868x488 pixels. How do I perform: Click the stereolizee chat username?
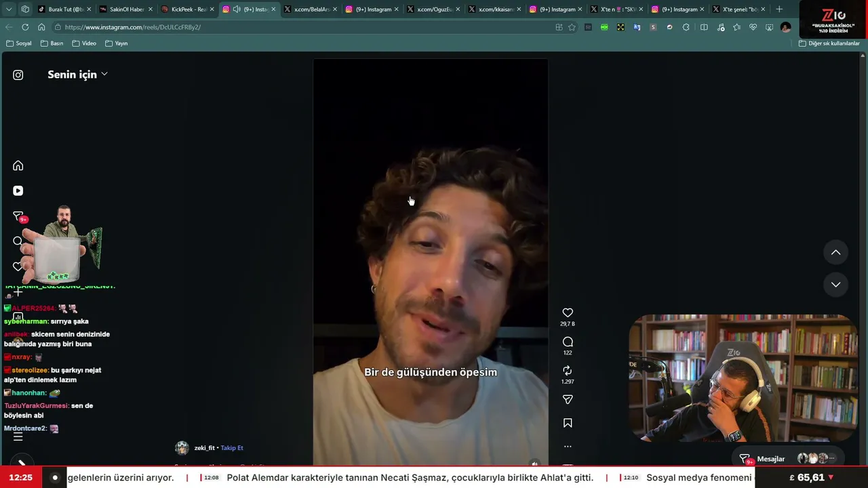point(30,370)
